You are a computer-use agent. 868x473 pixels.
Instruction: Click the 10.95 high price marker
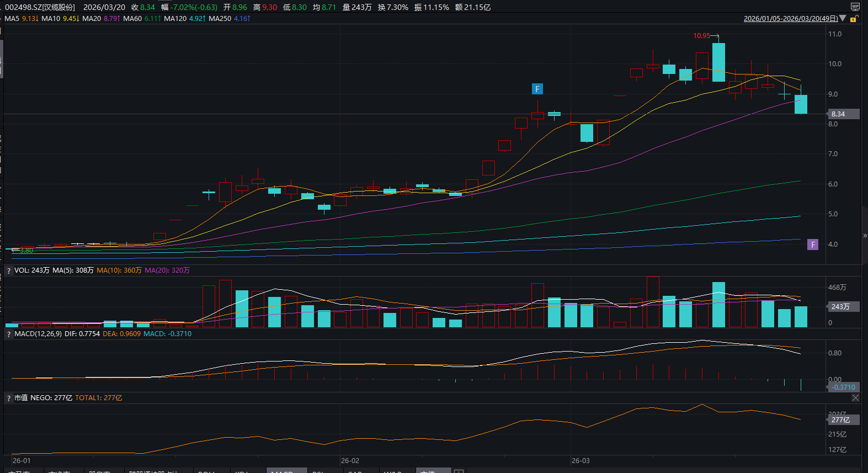[x=701, y=36]
